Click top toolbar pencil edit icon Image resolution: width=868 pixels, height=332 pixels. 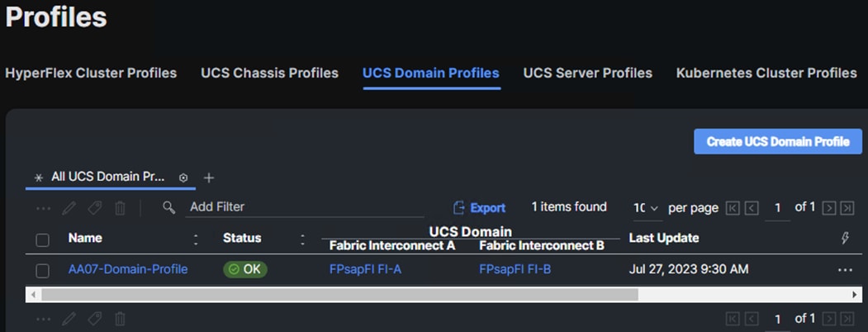(x=69, y=208)
